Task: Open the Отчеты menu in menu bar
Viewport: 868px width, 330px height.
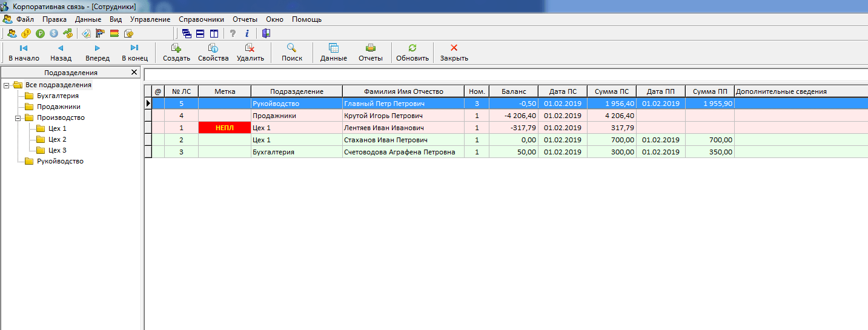Action: coord(245,19)
